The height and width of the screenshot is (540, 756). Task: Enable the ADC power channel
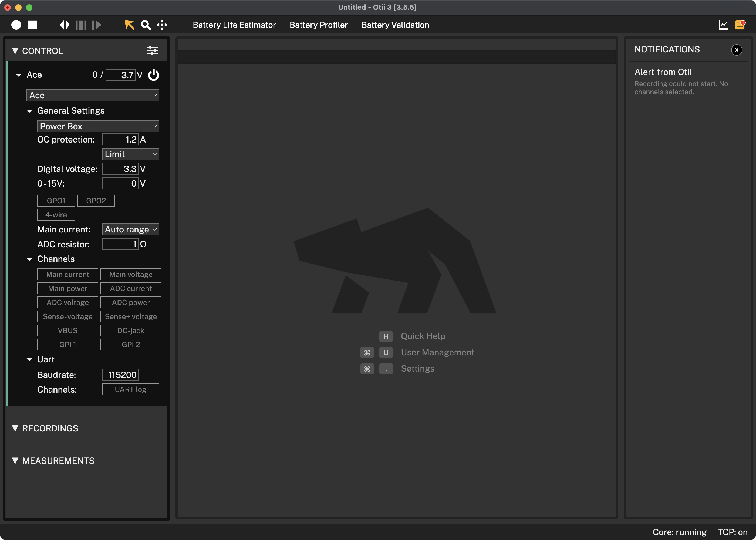click(131, 302)
